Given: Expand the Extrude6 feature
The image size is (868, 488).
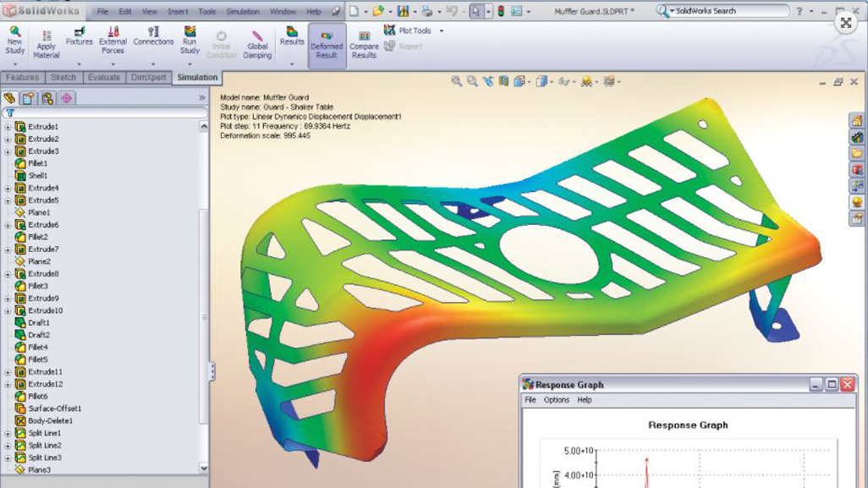Looking at the screenshot, I should click(x=8, y=225).
